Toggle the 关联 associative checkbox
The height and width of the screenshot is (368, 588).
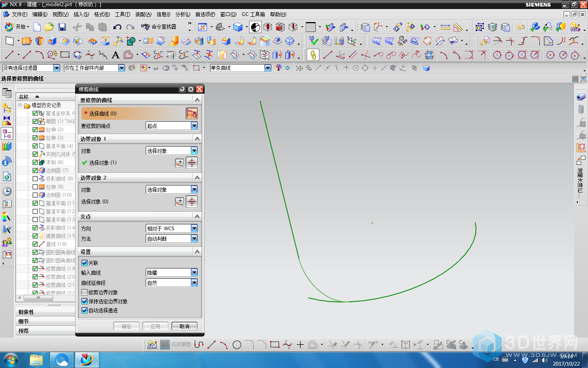(85, 263)
